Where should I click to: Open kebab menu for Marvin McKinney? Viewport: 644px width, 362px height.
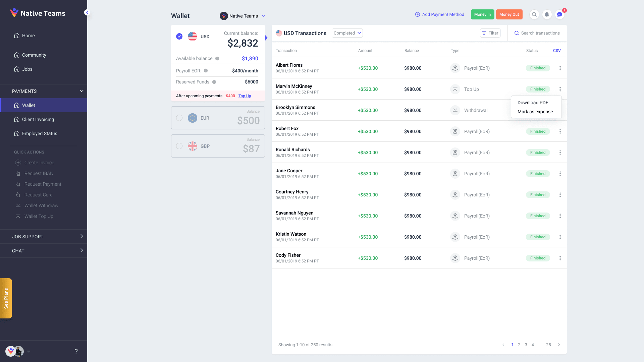point(560,89)
